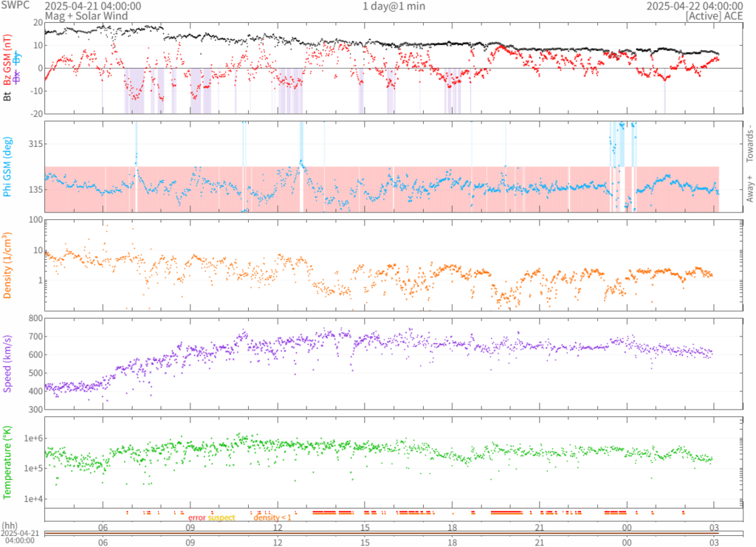Enable the struck-through Bx series

click(17, 79)
